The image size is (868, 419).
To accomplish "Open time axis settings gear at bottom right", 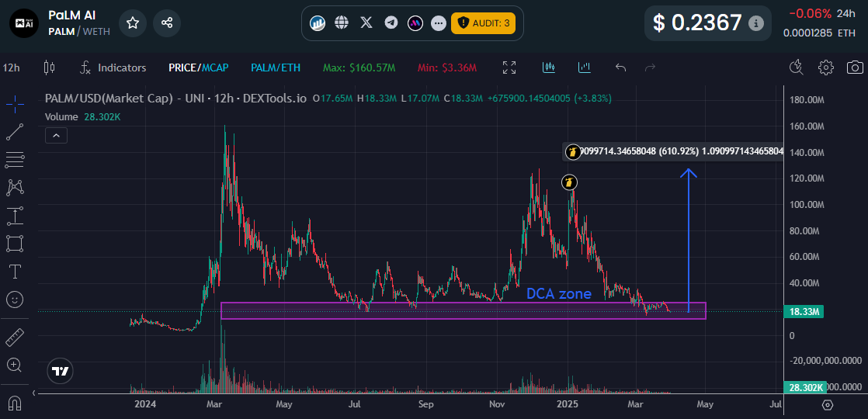I will [828, 404].
